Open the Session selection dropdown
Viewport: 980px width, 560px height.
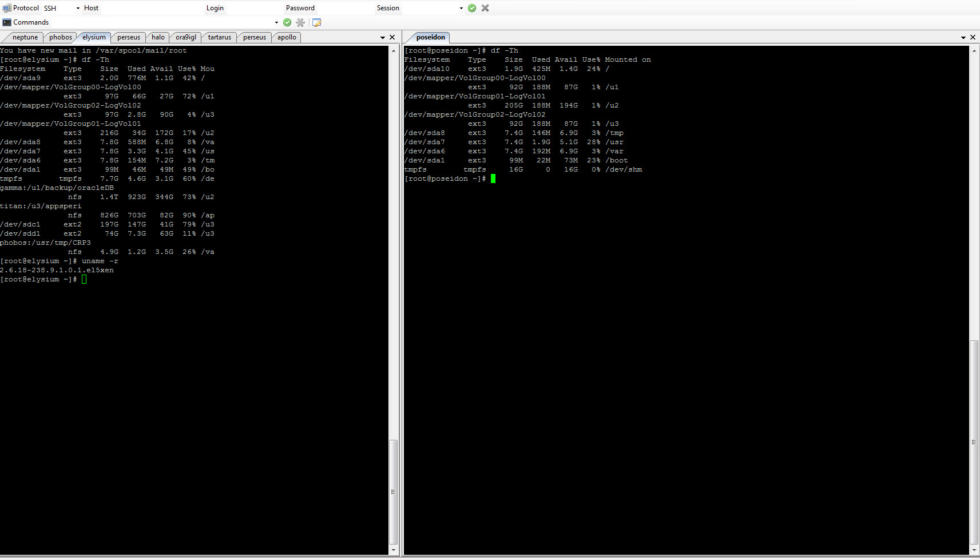[x=461, y=8]
